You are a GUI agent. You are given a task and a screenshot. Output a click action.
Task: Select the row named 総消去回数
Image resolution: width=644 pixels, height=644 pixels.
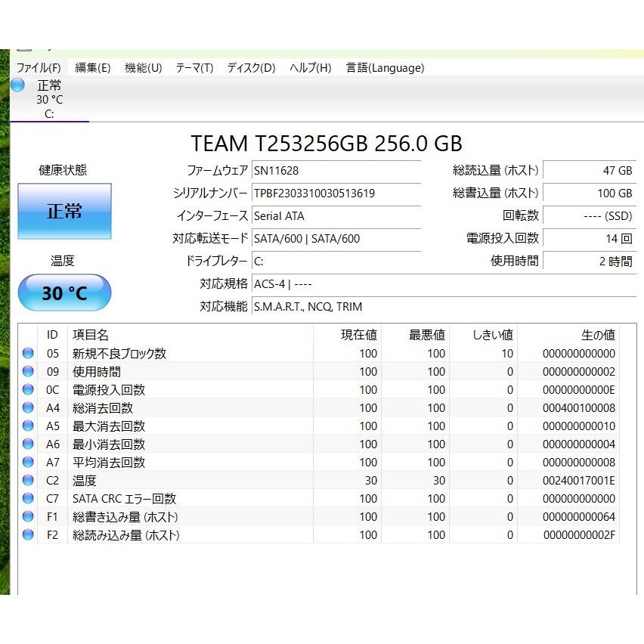click(319, 407)
